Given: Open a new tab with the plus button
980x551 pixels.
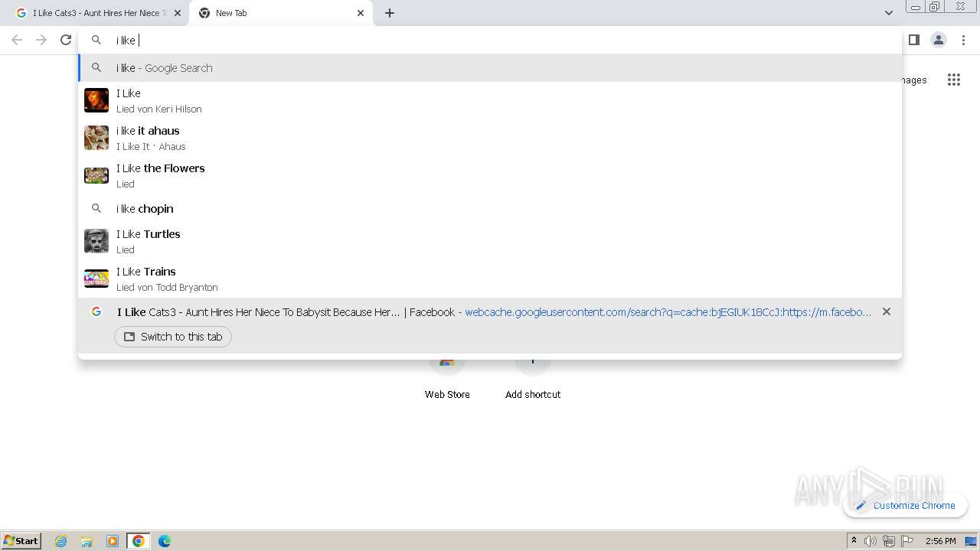Looking at the screenshot, I should (390, 13).
